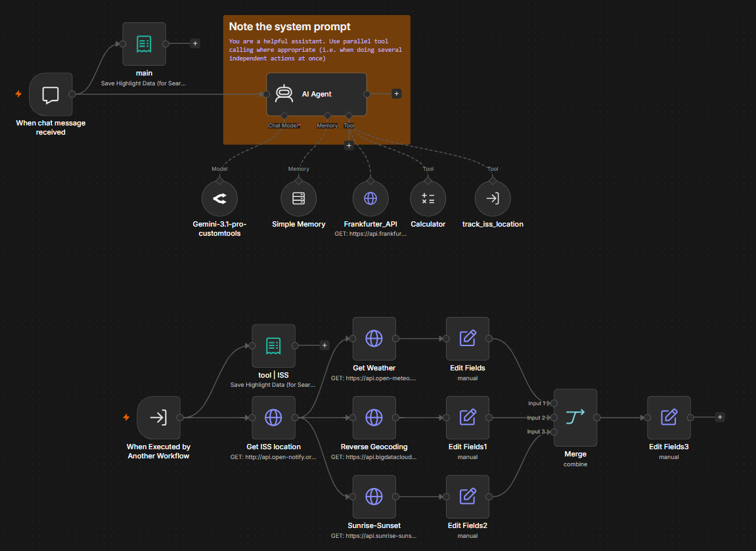This screenshot has width=756, height=551.
Task: Click the output port of Get ISS location
Action: [295, 418]
